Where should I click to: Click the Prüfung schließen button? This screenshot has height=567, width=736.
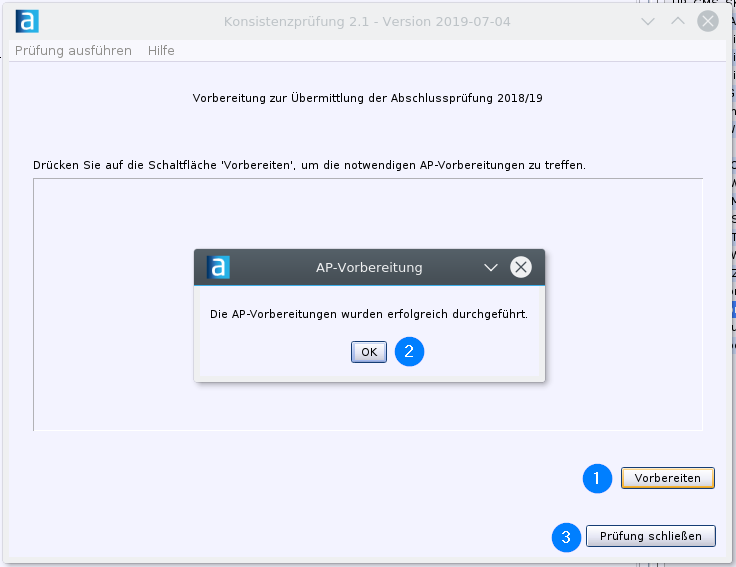(651, 536)
